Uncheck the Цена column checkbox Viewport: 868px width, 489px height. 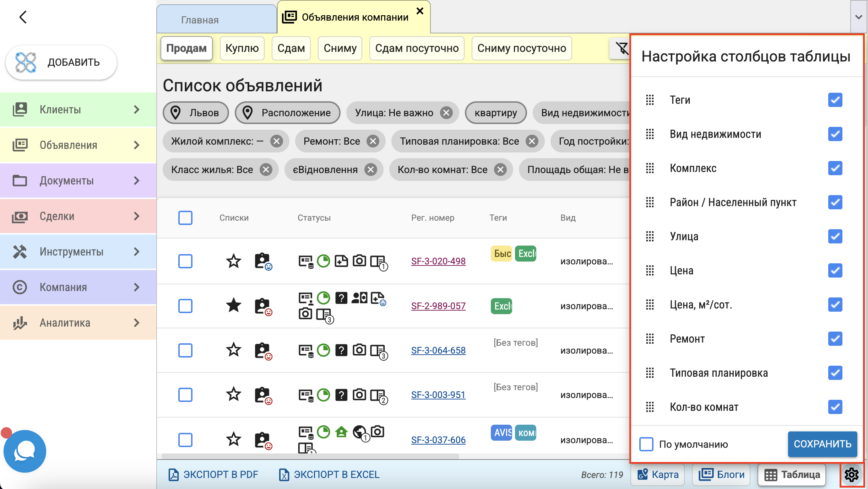pyautogui.click(x=835, y=270)
